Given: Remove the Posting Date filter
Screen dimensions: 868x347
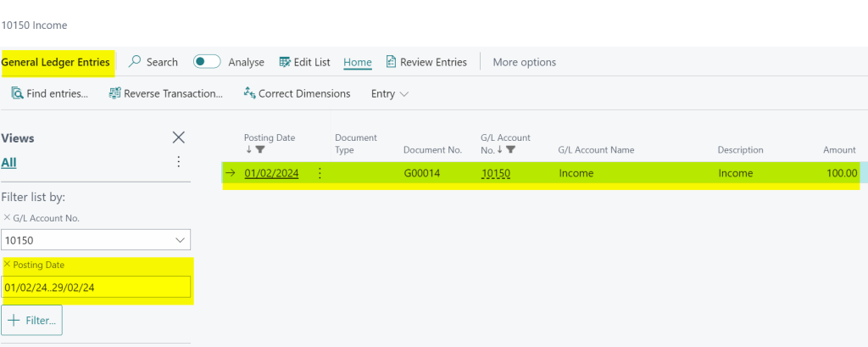Looking at the screenshot, I should (8, 265).
